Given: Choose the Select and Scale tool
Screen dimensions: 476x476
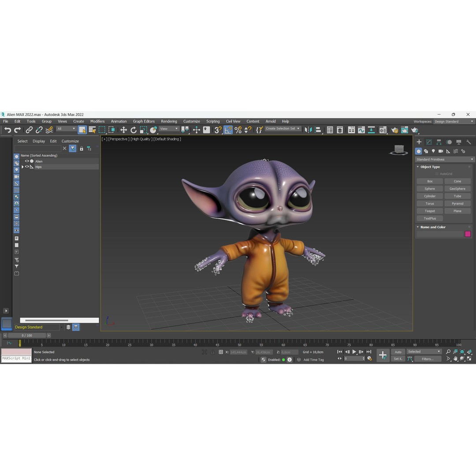Looking at the screenshot, I should (143, 130).
